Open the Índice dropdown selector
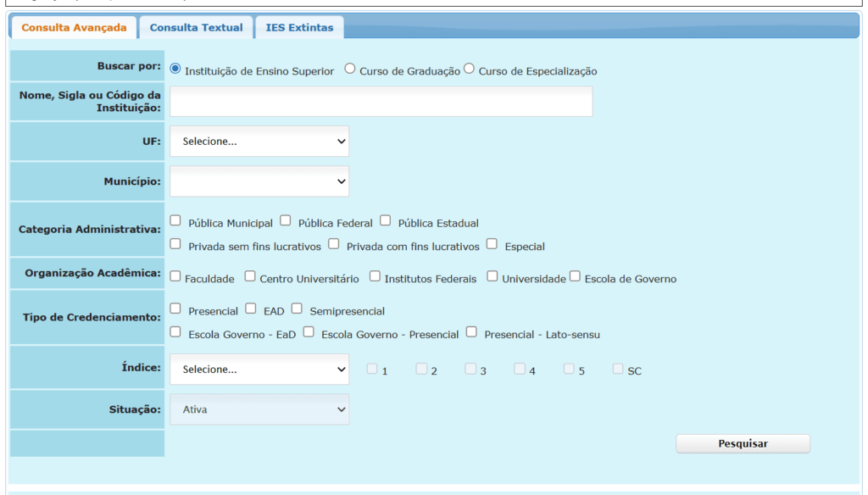Screen dimensions: 868x495 pyautogui.click(x=259, y=370)
